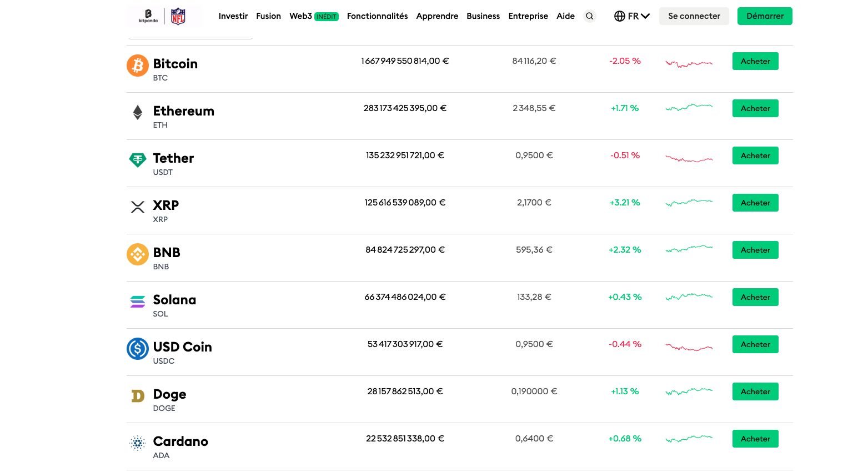Click Acheter for BNB
The image size is (868, 472).
[755, 250]
